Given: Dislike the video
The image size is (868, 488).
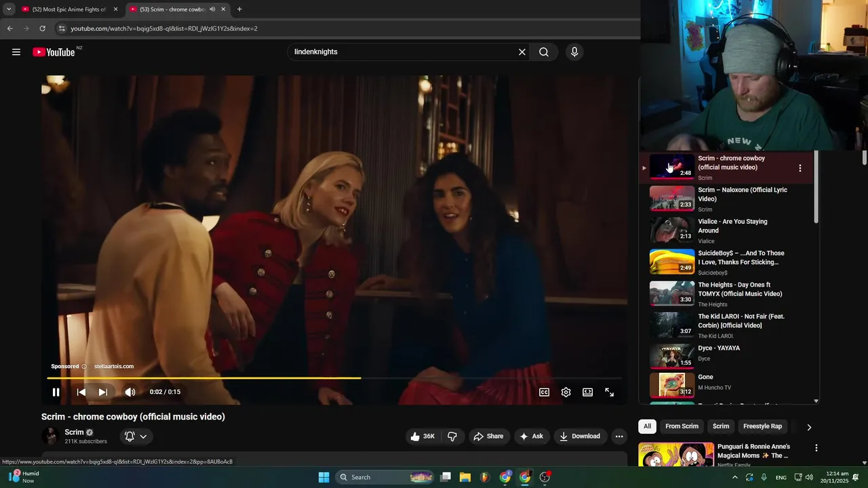Looking at the screenshot, I should 452,436.
